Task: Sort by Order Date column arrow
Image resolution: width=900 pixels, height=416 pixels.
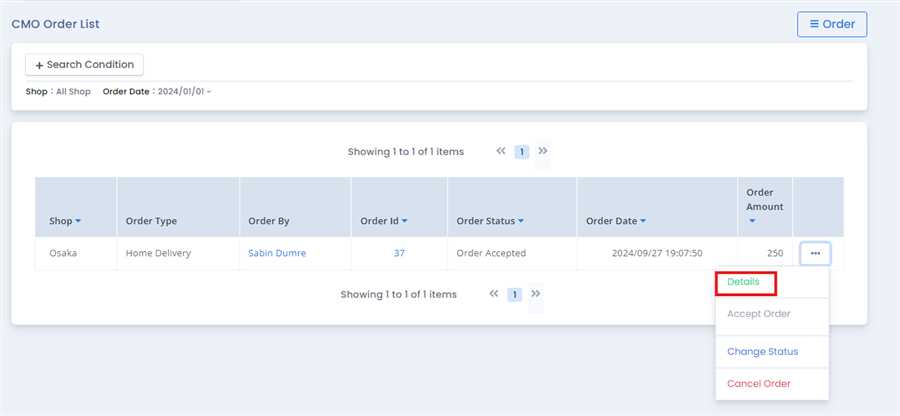Action: click(x=642, y=221)
